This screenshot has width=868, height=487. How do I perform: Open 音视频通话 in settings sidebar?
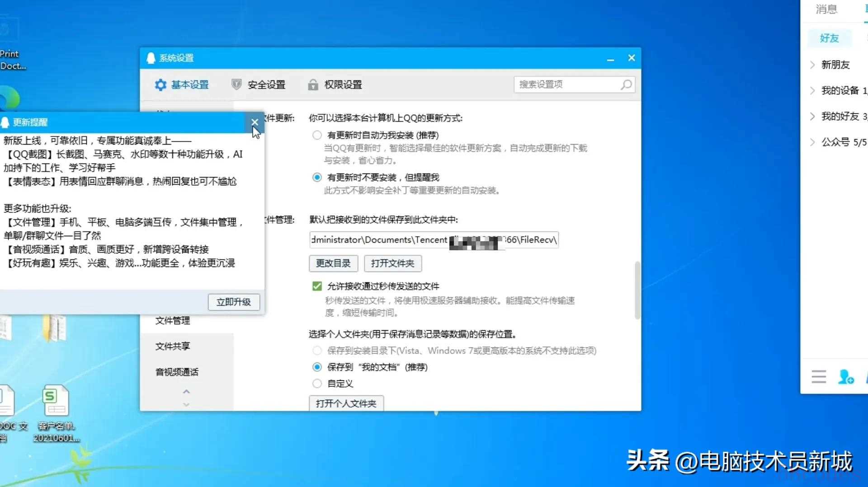coord(177,372)
